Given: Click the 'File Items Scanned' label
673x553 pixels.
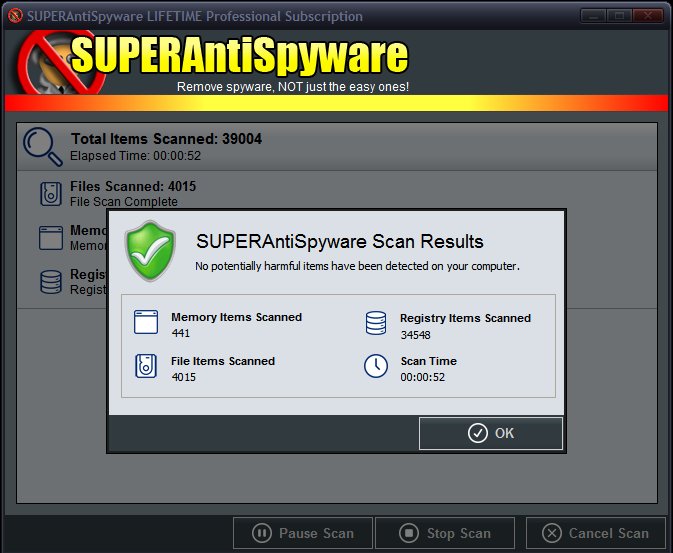Looking at the screenshot, I should click(223, 361).
